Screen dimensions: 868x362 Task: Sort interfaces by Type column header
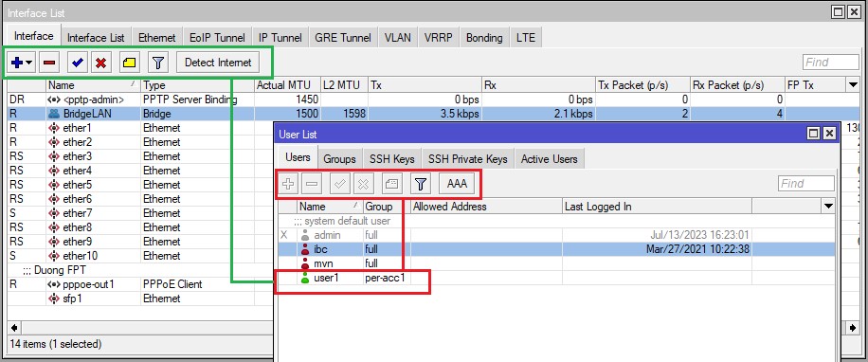tap(198, 85)
